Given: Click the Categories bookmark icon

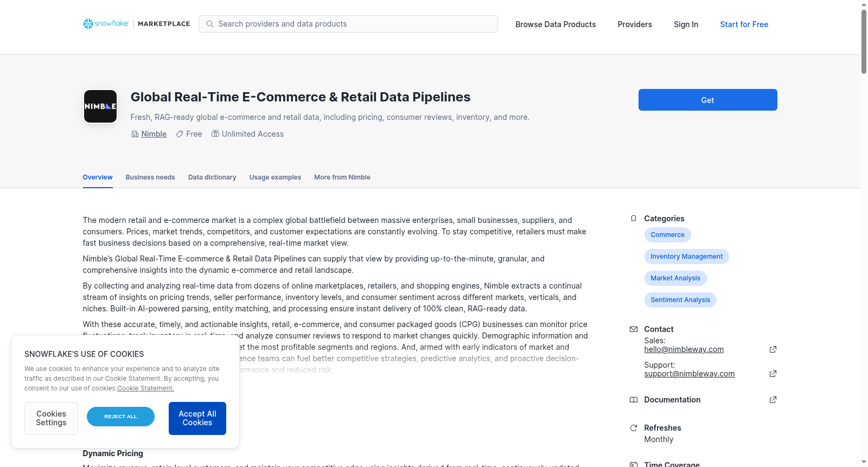Looking at the screenshot, I should pyautogui.click(x=634, y=219).
